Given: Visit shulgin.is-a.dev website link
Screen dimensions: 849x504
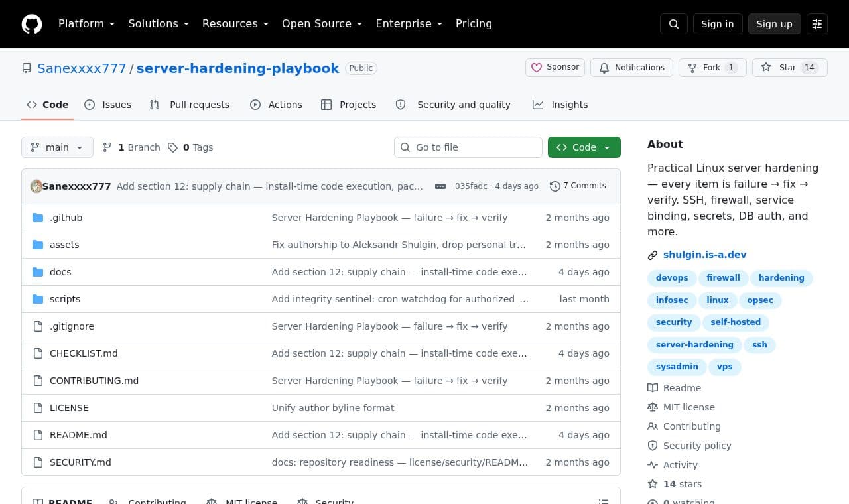Looking at the screenshot, I should click(705, 255).
